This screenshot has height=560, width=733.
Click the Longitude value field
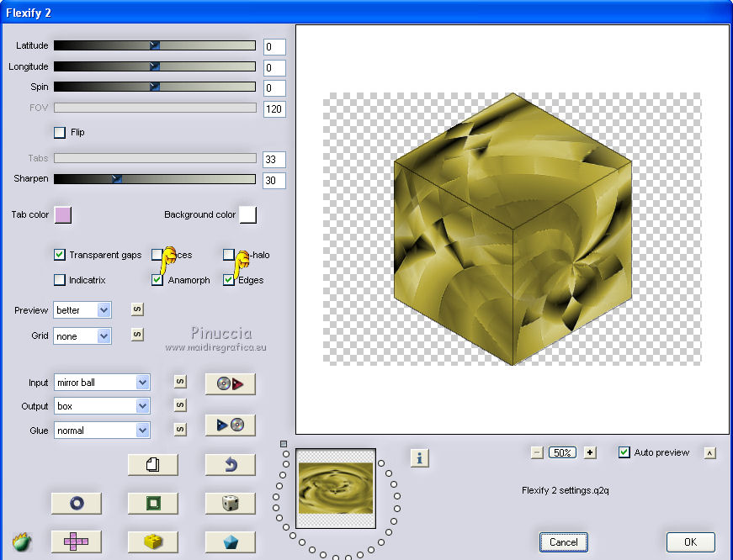274,68
